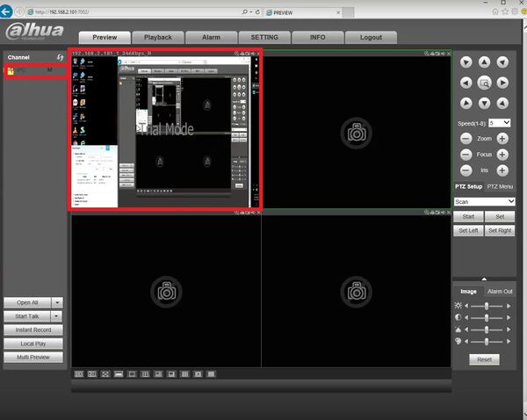The width and height of the screenshot is (527, 420).
Task: Click the PTZ down arrow button
Action: [x=484, y=104]
